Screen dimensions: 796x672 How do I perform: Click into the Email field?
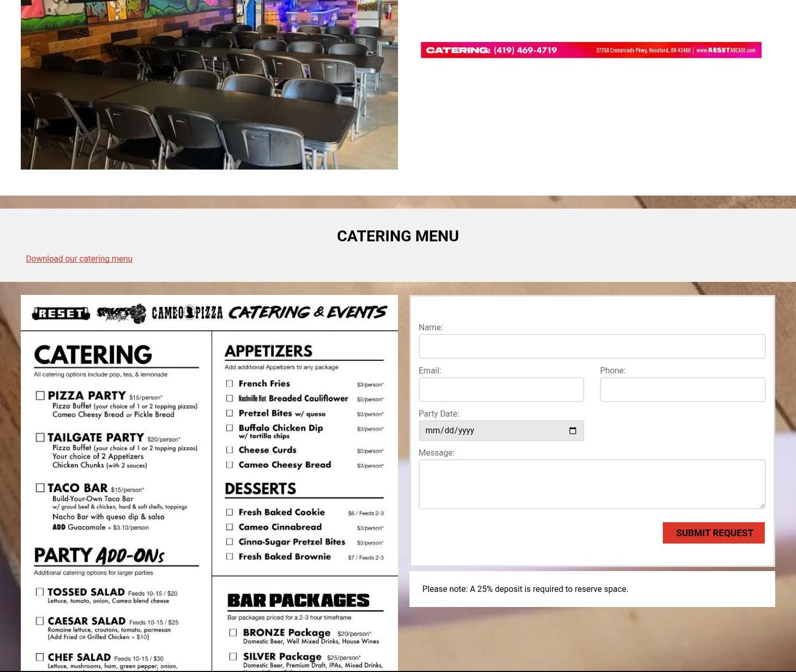point(501,390)
